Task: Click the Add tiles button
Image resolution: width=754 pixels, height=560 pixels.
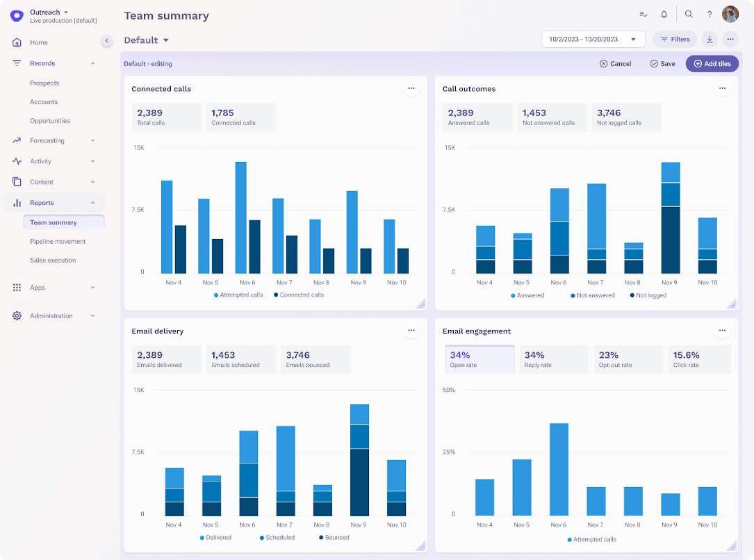Action: [x=712, y=63]
